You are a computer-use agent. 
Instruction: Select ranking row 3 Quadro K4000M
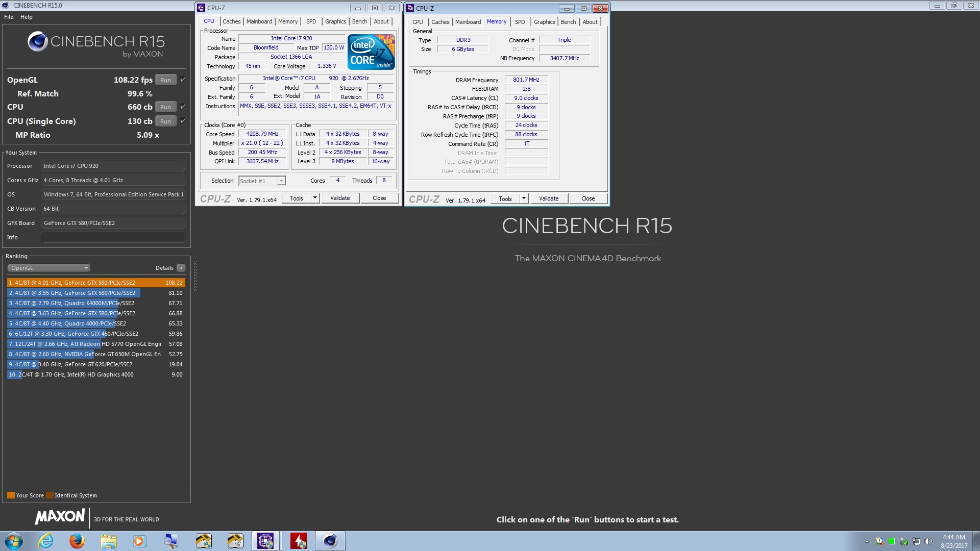96,303
